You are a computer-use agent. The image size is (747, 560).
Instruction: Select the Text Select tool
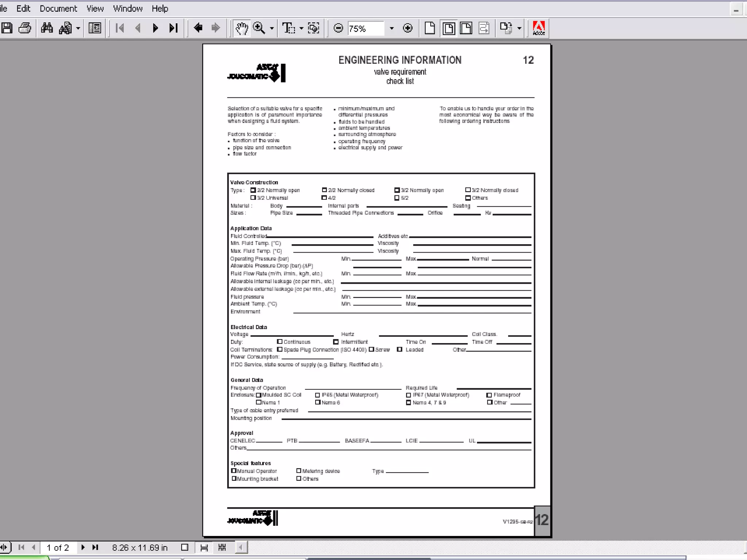click(289, 28)
